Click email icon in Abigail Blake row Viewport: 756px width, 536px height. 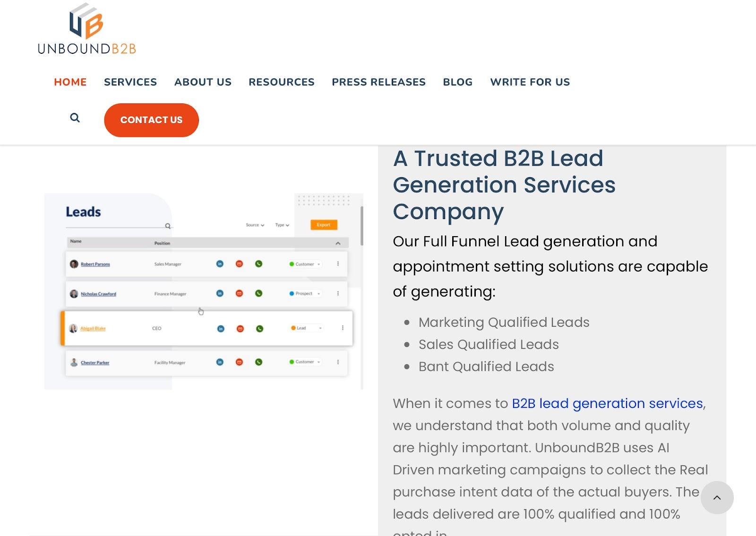[240, 328]
